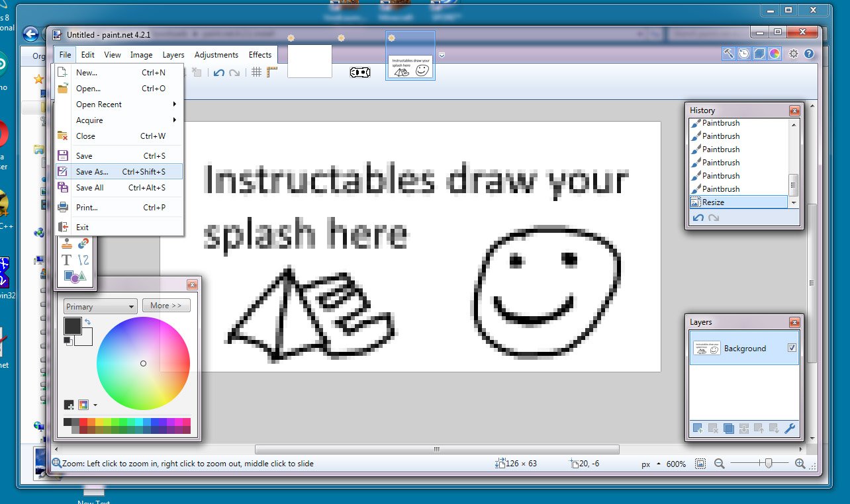This screenshot has height=504, width=850.
Task: Choose New... from the File menu
Action: tap(118, 73)
